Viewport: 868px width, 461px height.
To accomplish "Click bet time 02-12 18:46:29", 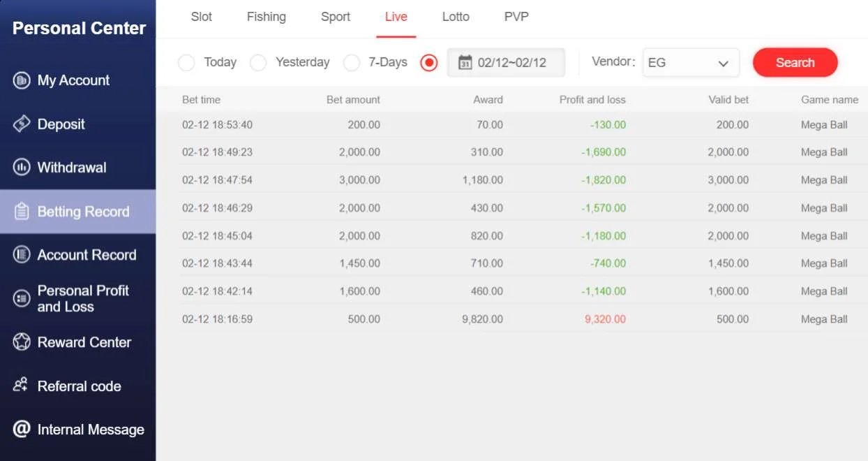I will pos(217,208).
